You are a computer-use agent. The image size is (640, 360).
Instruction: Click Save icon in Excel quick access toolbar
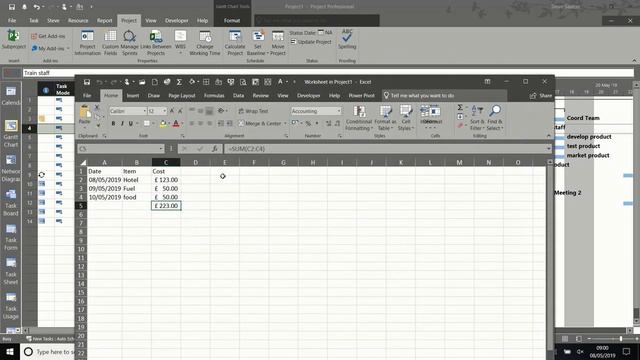pyautogui.click(x=87, y=82)
